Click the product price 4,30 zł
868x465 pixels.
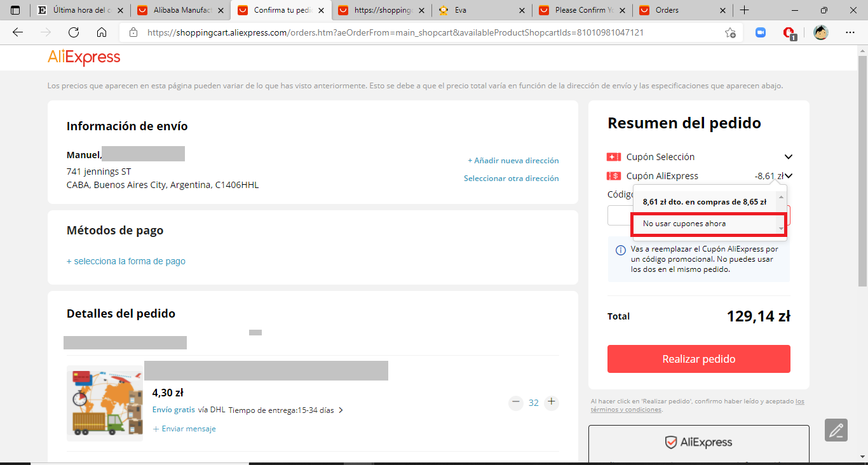(168, 393)
